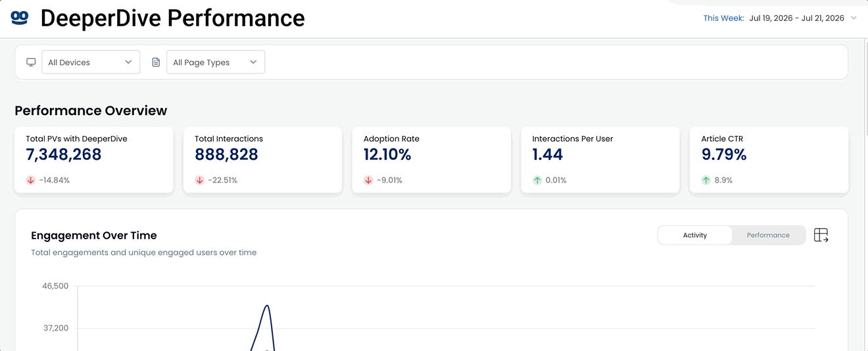
Task: Click green up arrow under Article CTR
Action: tap(706, 180)
